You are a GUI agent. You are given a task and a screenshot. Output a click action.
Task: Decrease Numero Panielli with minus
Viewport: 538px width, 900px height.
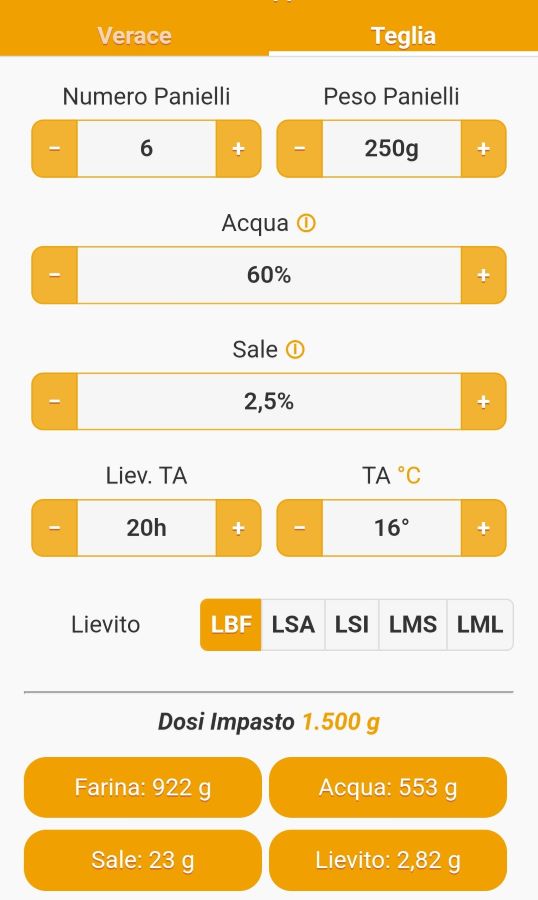pyautogui.click(x=55, y=149)
